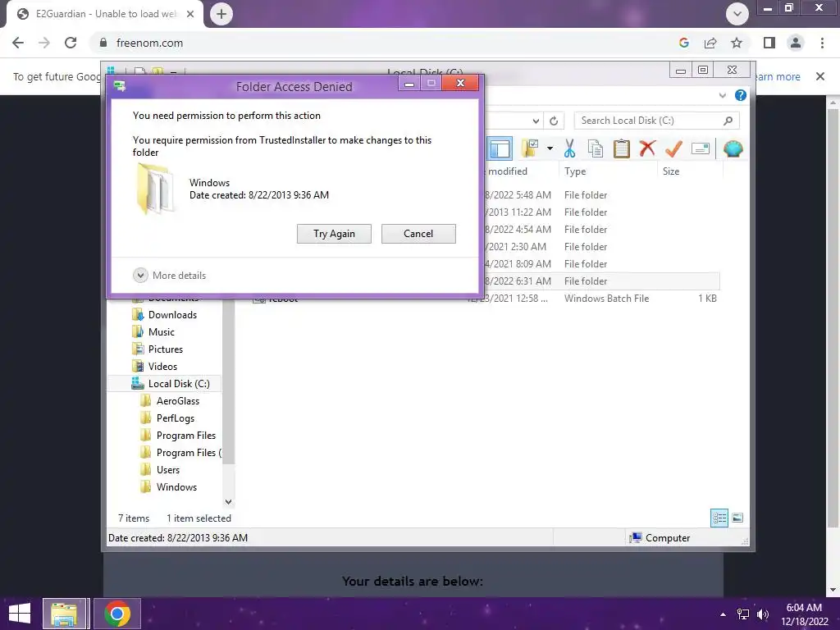Image resolution: width=840 pixels, height=630 pixels.
Task: Select Program Files in the navigation tree
Action: click(186, 435)
